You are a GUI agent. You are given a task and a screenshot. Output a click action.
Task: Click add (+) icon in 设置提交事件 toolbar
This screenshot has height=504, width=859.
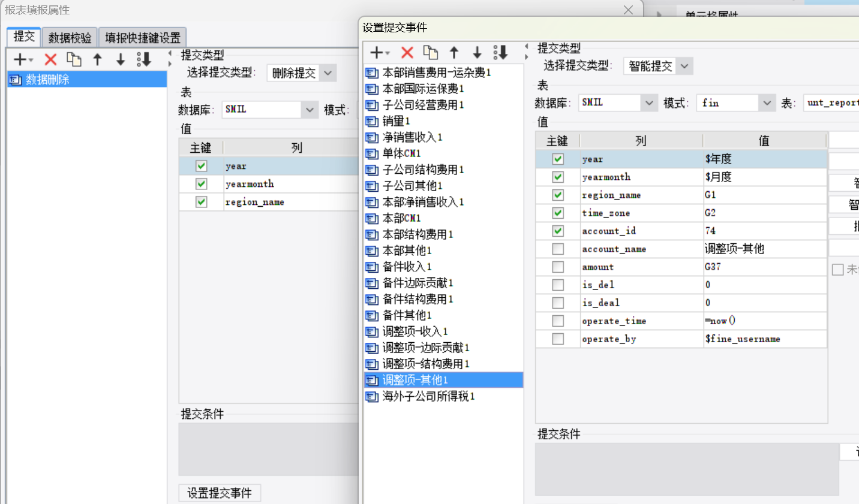[376, 53]
